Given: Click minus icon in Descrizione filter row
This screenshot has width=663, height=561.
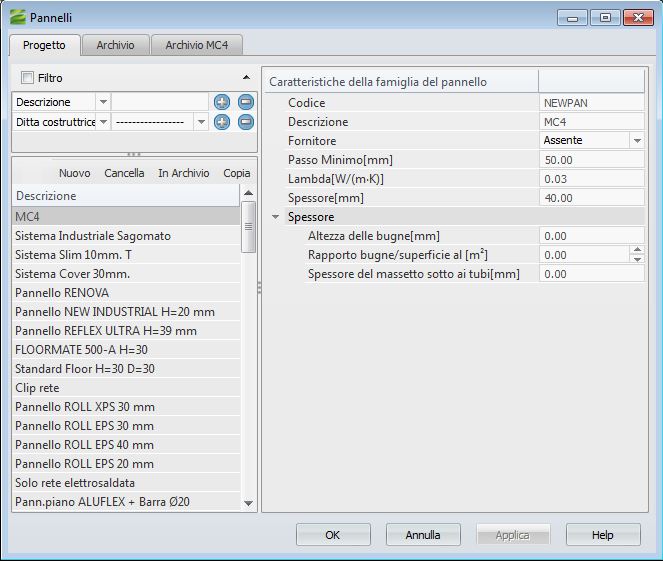Looking at the screenshot, I should [246, 102].
